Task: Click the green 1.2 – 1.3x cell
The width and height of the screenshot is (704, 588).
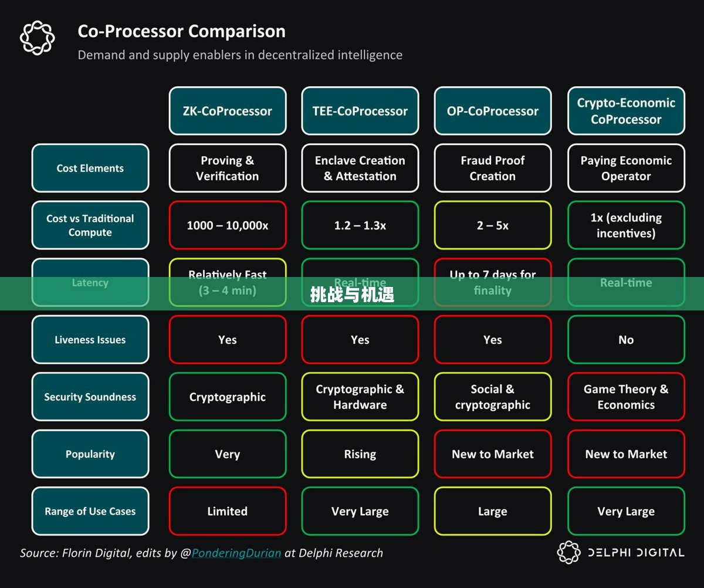Action: point(360,225)
